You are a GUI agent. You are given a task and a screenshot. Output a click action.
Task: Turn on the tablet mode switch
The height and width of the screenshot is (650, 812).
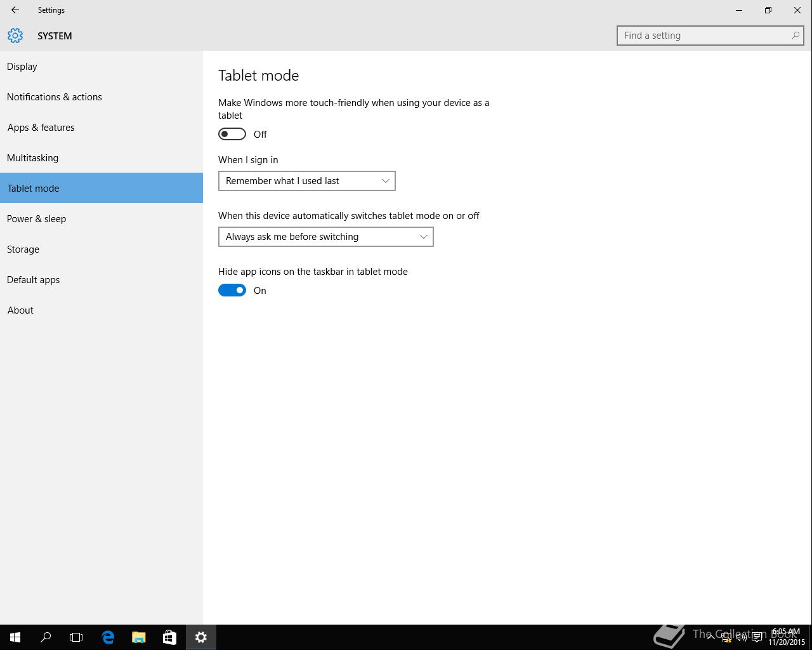[232, 134]
